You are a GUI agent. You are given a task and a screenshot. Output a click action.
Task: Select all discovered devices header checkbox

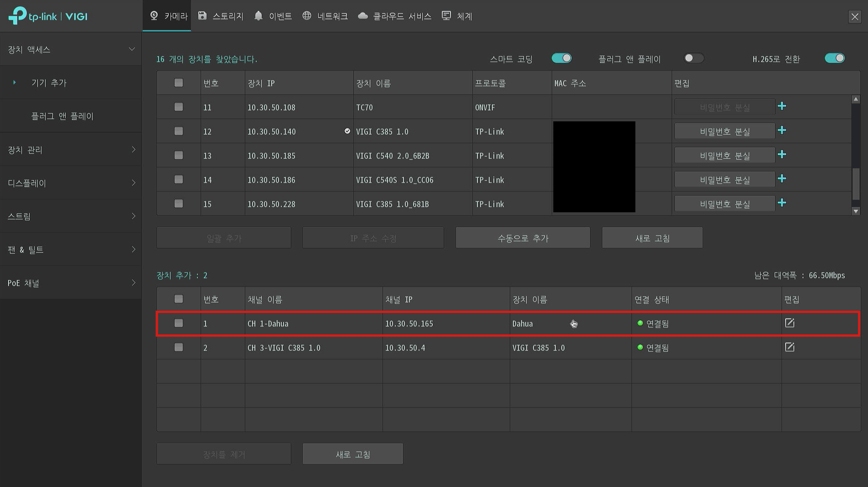click(x=178, y=82)
